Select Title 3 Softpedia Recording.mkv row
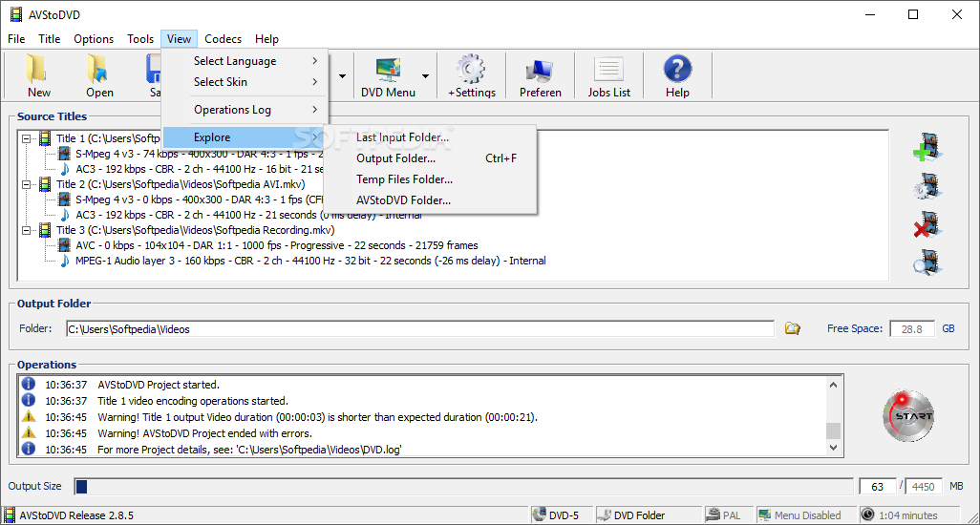Screen dimensions: 980x525 196,230
